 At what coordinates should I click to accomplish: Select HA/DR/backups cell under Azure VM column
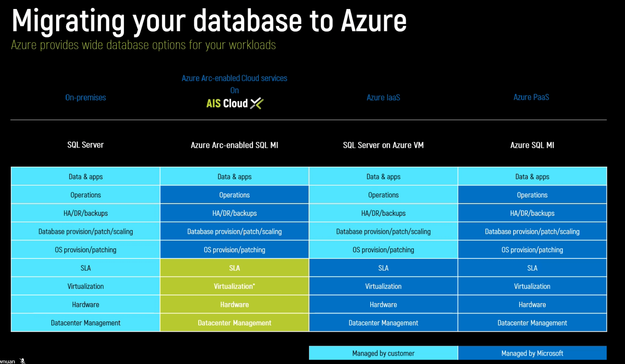tap(383, 213)
